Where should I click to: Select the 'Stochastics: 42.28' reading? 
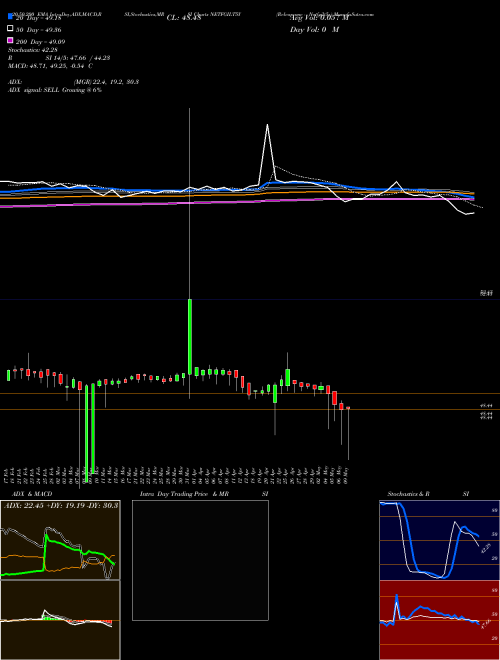(33, 50)
